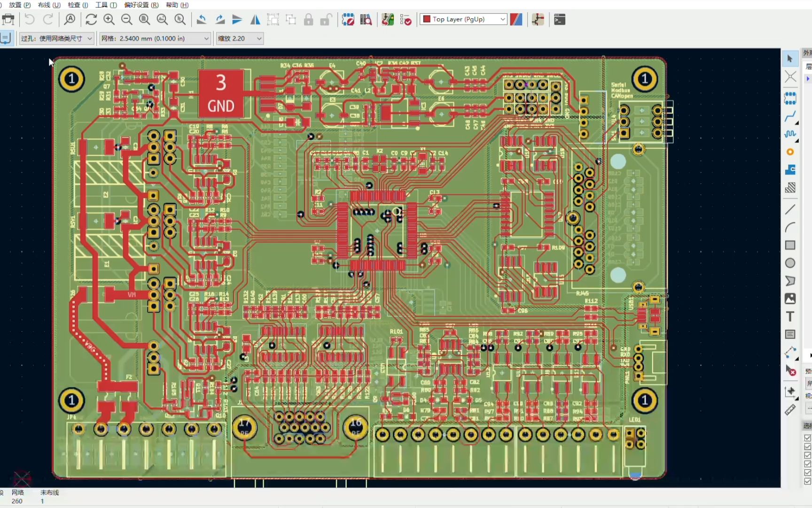812x508 pixels.
Task: Rotate the selection counterclockwise
Action: pyautogui.click(x=202, y=19)
